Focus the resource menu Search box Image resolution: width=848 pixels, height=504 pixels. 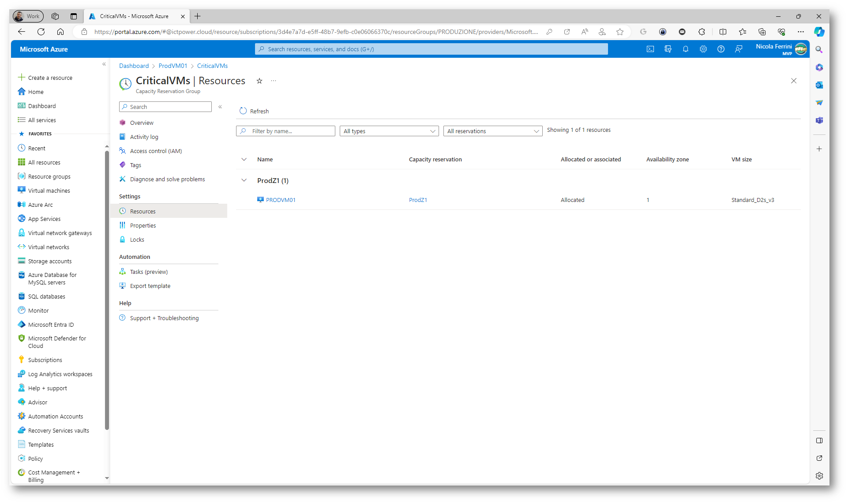click(165, 107)
